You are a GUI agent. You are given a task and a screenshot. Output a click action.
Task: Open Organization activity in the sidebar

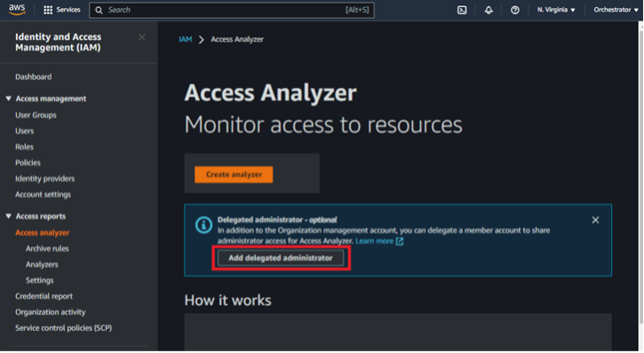(51, 312)
